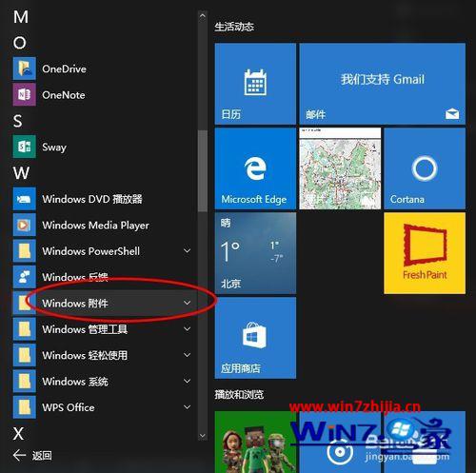The image size is (476, 473).
Task: Click the app list scroll-down arrow
Action: coord(202,436)
